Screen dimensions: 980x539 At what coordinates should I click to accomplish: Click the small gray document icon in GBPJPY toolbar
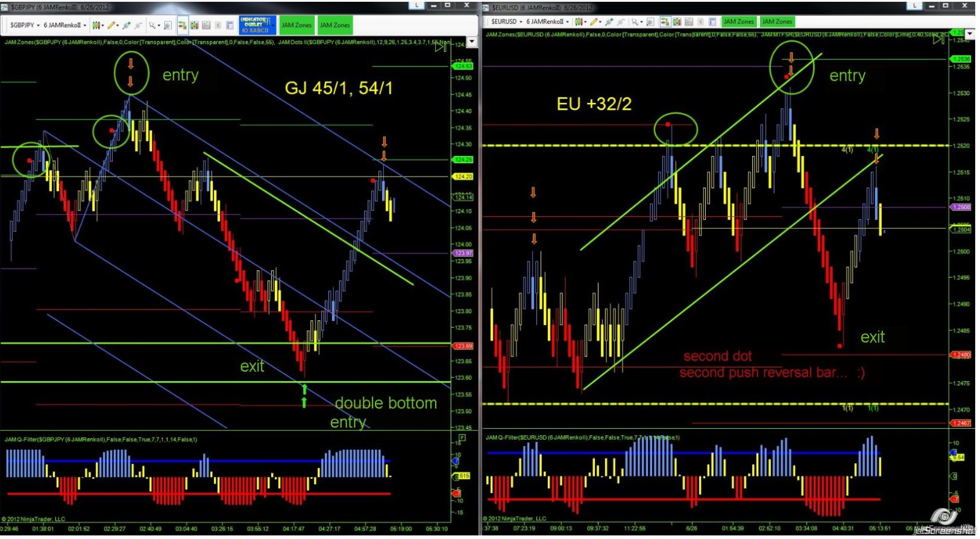[x=218, y=25]
